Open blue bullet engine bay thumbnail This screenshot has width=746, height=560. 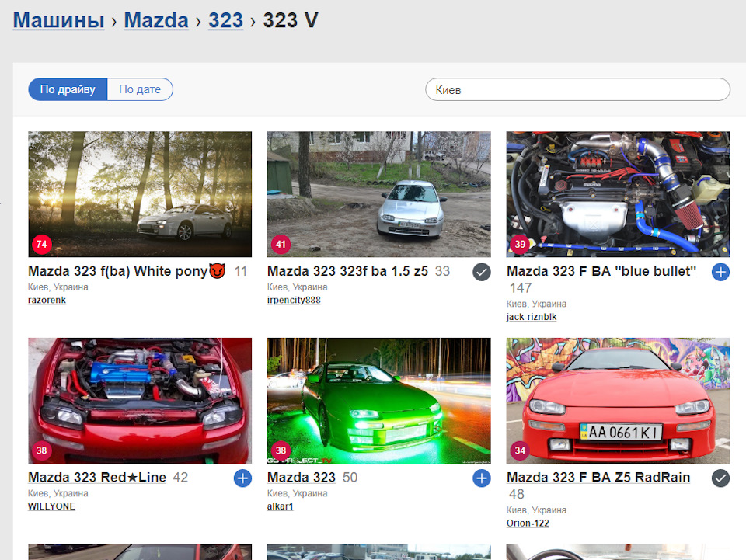[x=618, y=194]
